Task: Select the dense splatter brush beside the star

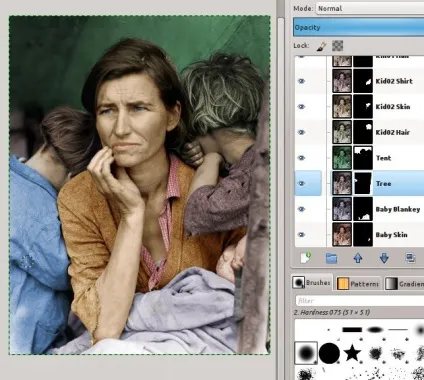Action: 376,353
